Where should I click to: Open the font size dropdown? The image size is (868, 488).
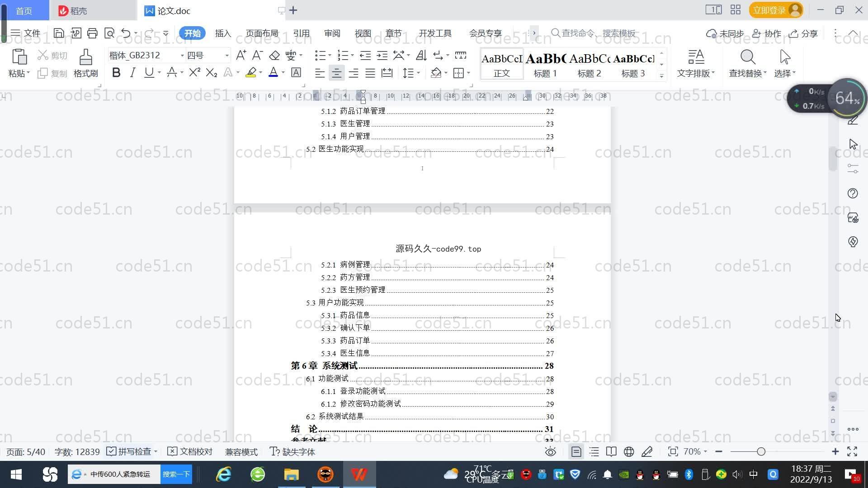tap(227, 56)
